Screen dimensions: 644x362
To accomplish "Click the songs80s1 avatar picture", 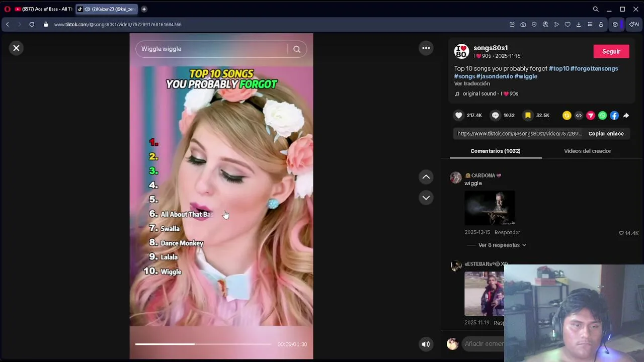I will click(x=462, y=51).
